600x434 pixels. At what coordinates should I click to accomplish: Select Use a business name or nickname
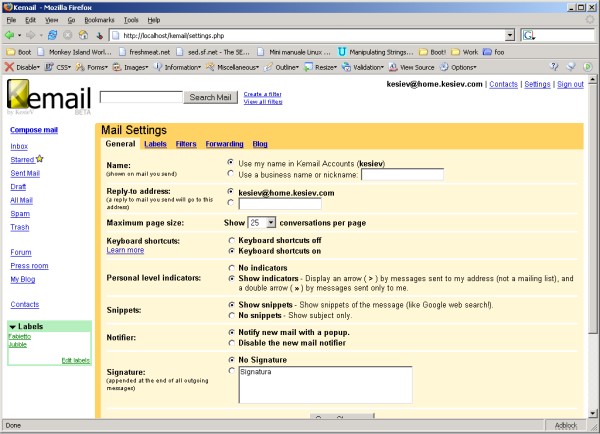click(x=231, y=173)
